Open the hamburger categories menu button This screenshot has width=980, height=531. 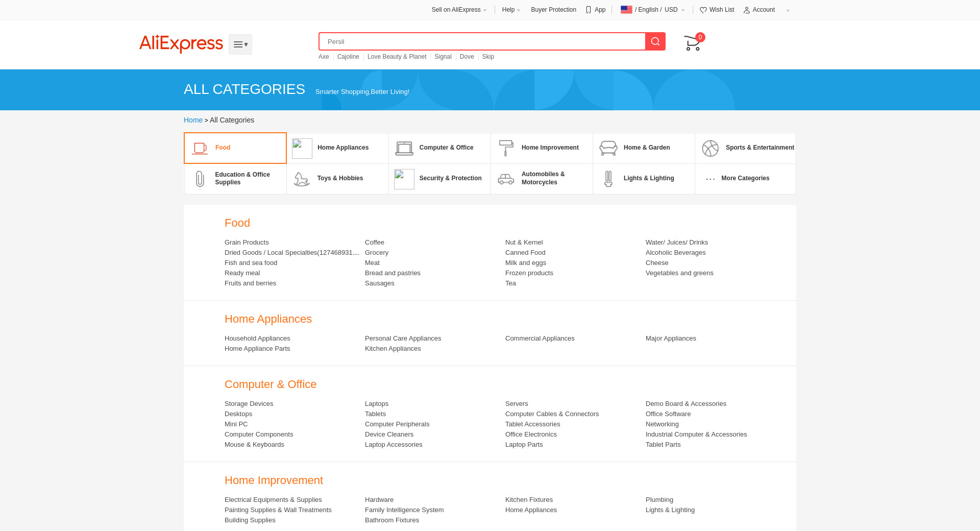pyautogui.click(x=240, y=44)
